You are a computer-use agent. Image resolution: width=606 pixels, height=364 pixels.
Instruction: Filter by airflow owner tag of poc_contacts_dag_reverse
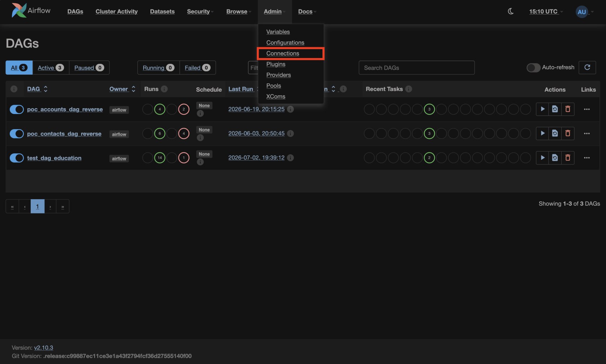(119, 134)
